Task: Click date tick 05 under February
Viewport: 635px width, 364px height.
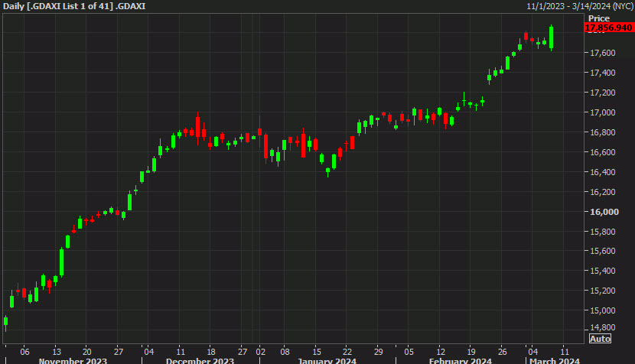Action: pos(409,352)
